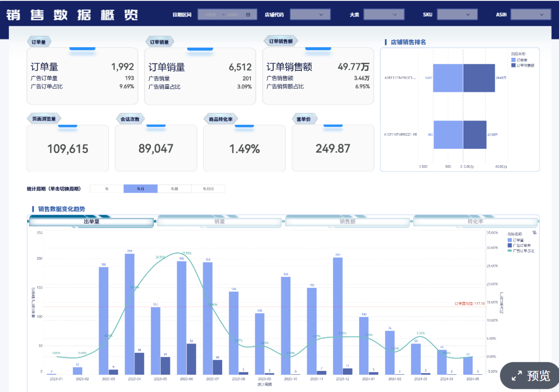Select the 年月 period option
Screen dimensions: 559x392
[x=140, y=189]
